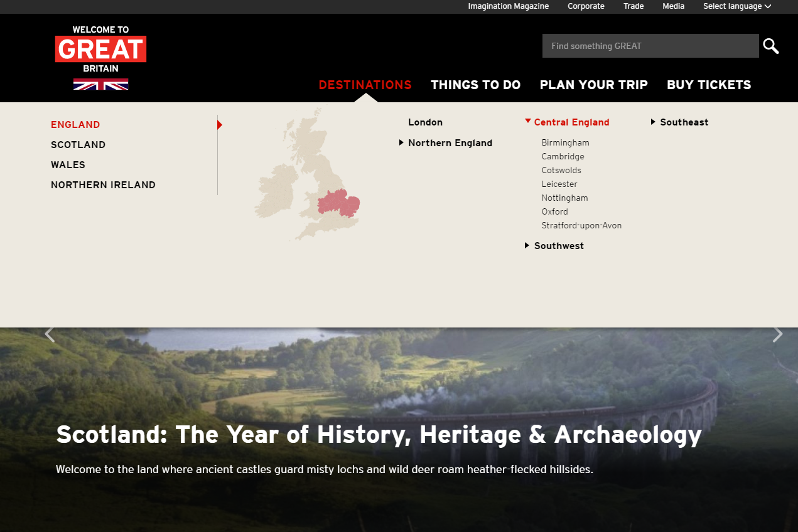
Task: Click the magnifying glass search icon
Action: pyautogui.click(x=770, y=46)
